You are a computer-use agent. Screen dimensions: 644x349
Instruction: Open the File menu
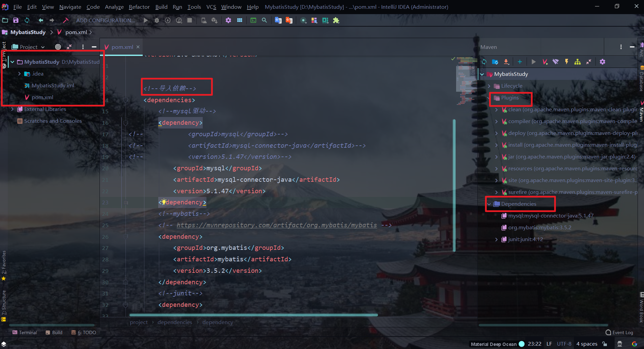(18, 7)
